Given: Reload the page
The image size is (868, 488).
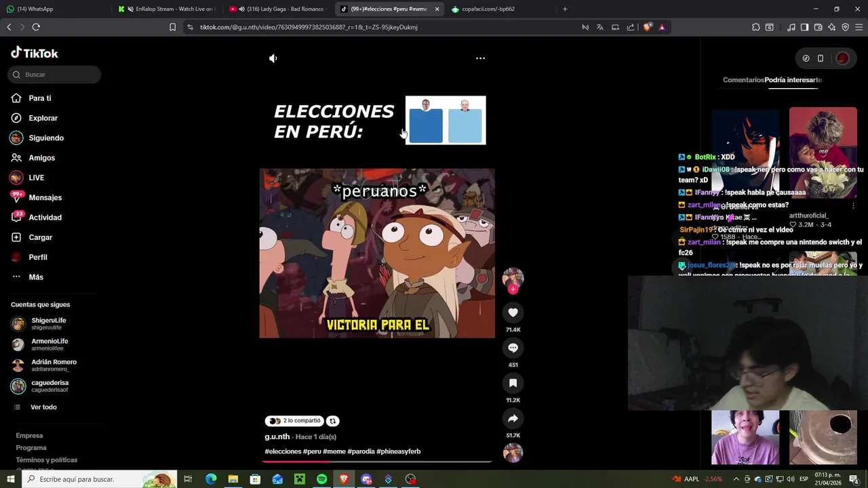Looking at the screenshot, I should point(36,27).
